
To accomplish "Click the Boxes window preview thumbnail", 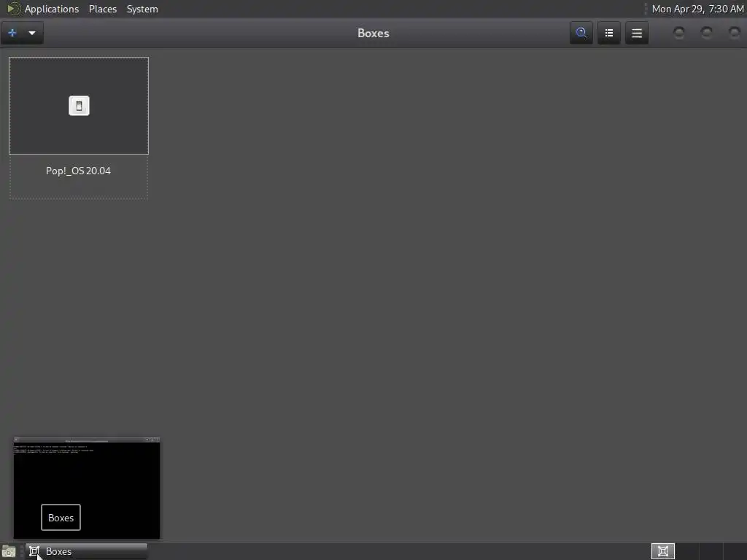I will tap(87, 488).
